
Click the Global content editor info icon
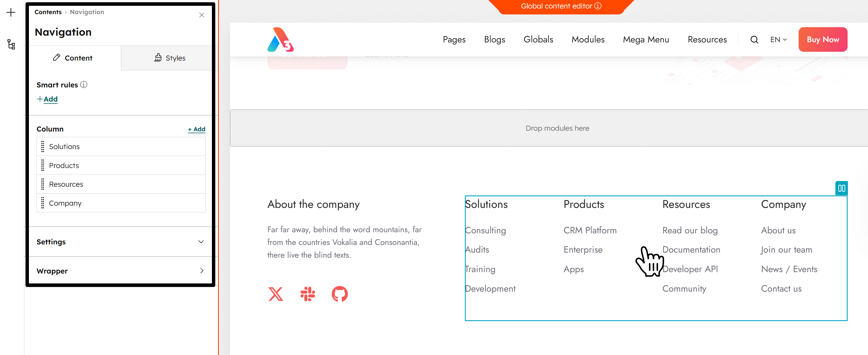coord(598,6)
